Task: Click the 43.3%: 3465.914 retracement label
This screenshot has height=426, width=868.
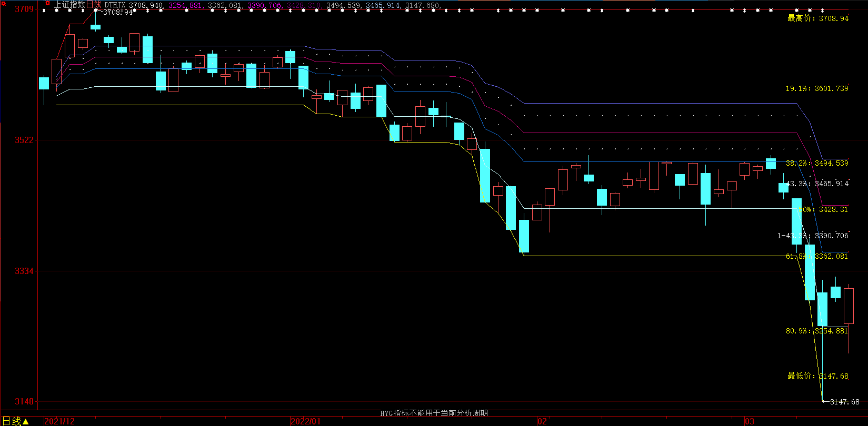Action: [817, 184]
